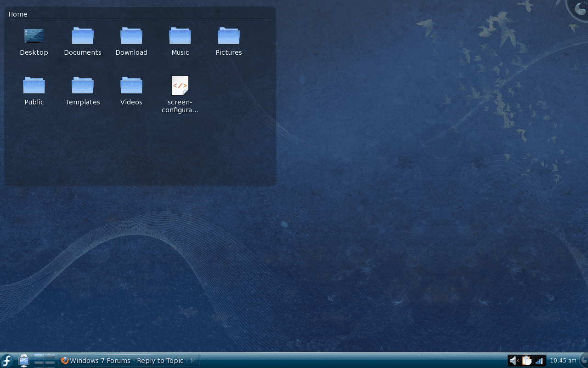588x368 pixels.
Task: Switch to Windows 7 Forums Firefox task
Action: pyautogui.click(x=129, y=361)
